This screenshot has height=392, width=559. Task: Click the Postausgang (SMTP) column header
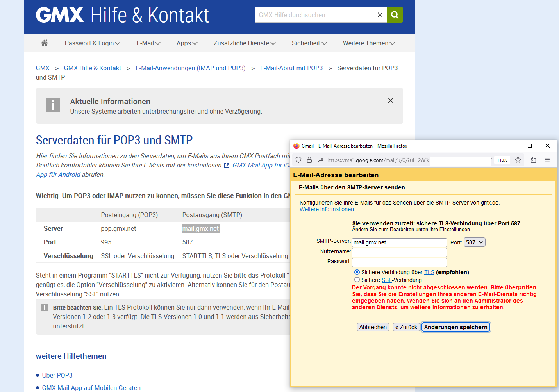(212, 215)
